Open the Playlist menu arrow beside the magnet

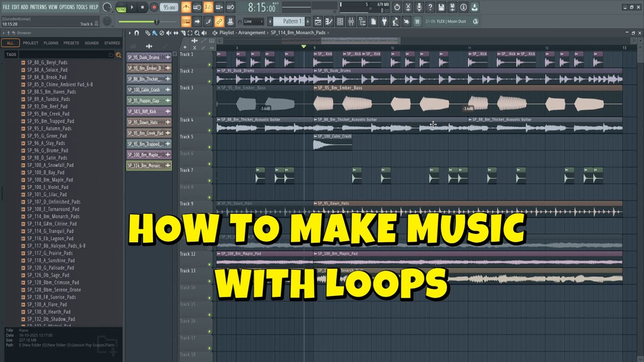130,33
